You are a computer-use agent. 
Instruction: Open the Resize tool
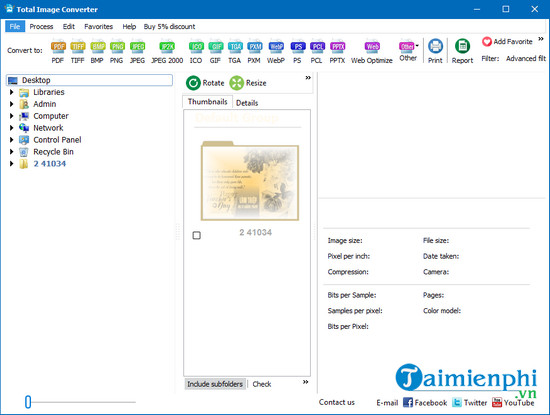pyautogui.click(x=248, y=83)
